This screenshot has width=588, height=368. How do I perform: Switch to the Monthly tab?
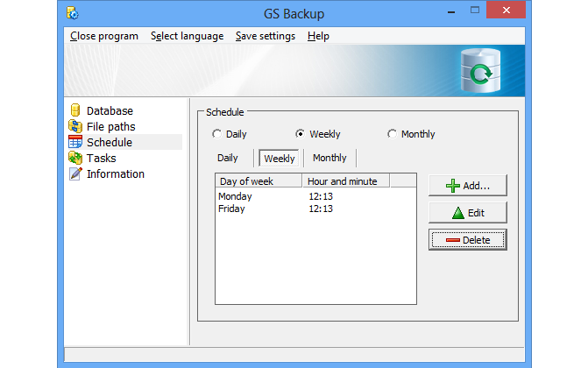point(329,159)
